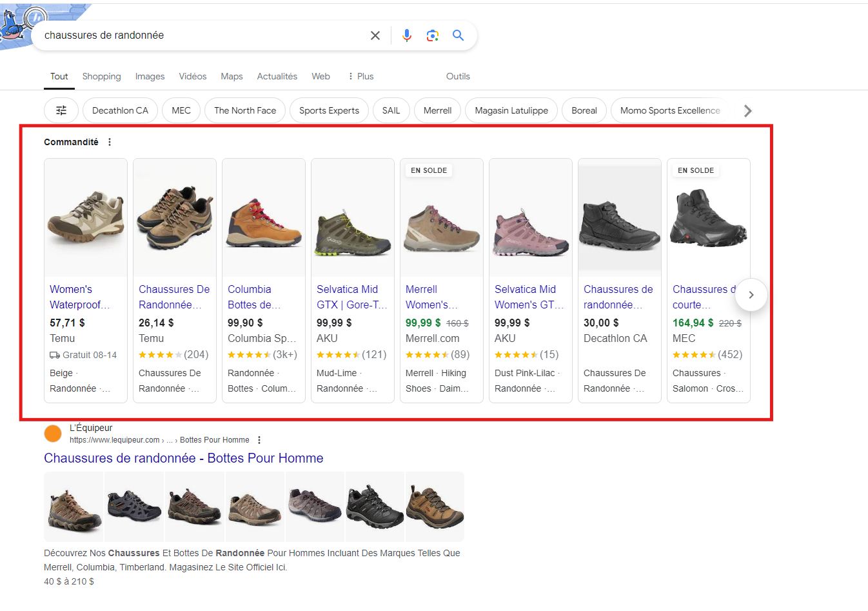Filter results by Decathlon CA chip
Screen dimensions: 868x611
120,110
